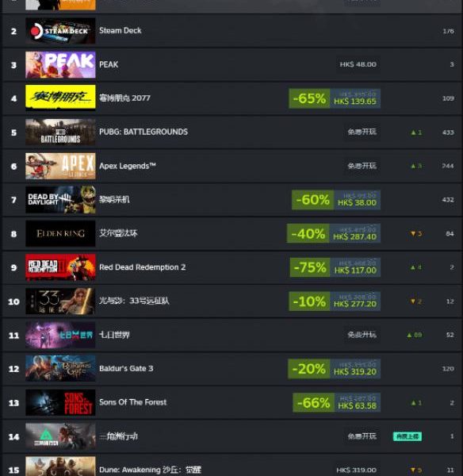Open the Apex Legends thumbnail

coord(60,166)
